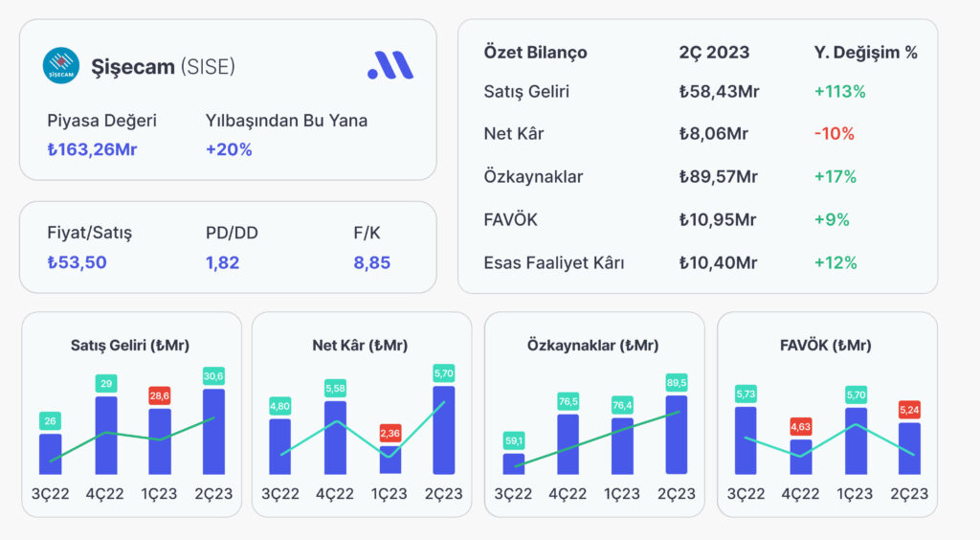Click the ₺89,57Mr equity value
The image size is (980, 540).
719,177
